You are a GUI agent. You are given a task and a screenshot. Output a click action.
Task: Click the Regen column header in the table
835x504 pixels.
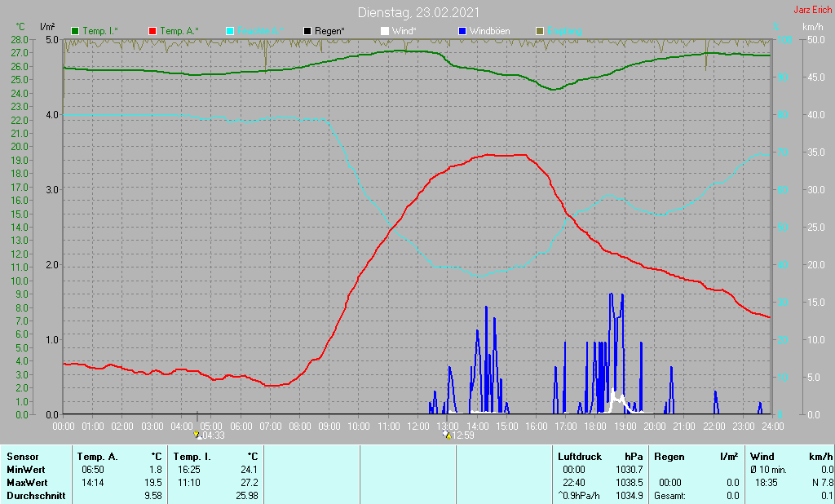pos(668,457)
